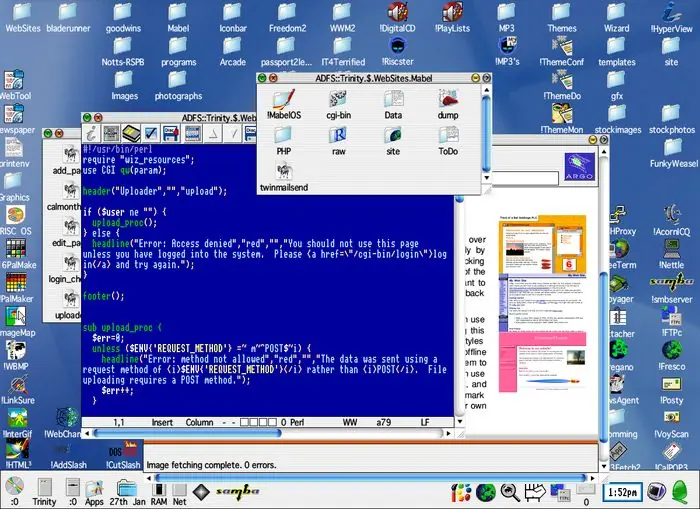Open the !HyperView application icon
Image resolution: width=700 pixels, height=509 pixels.
coord(671,17)
